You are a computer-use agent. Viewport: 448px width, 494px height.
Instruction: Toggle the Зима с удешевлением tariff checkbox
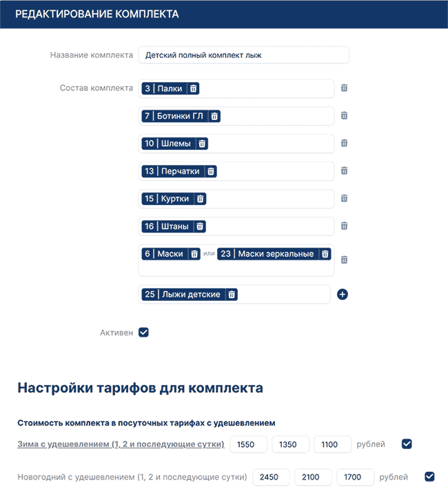(407, 444)
